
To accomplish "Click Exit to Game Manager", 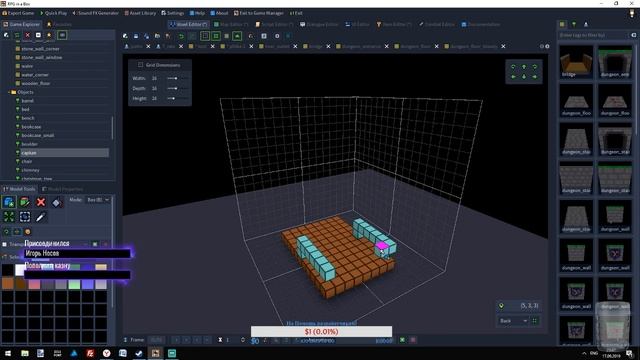I will 259,13.
